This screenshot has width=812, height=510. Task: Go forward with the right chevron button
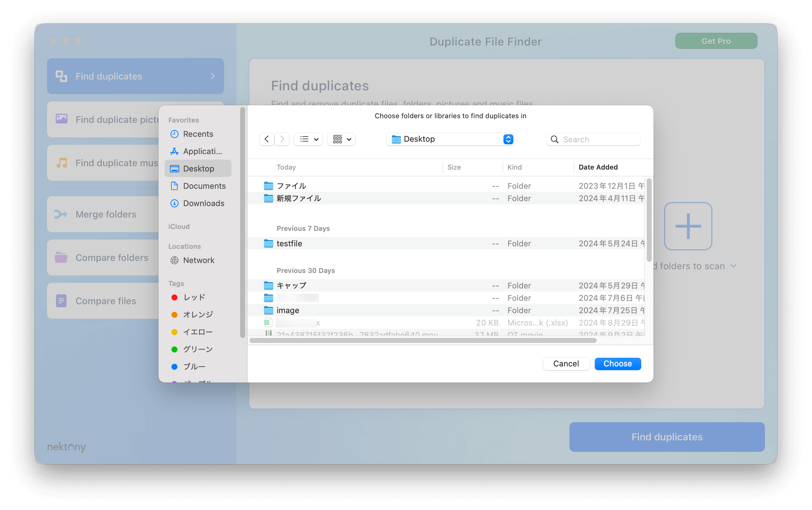tap(282, 139)
